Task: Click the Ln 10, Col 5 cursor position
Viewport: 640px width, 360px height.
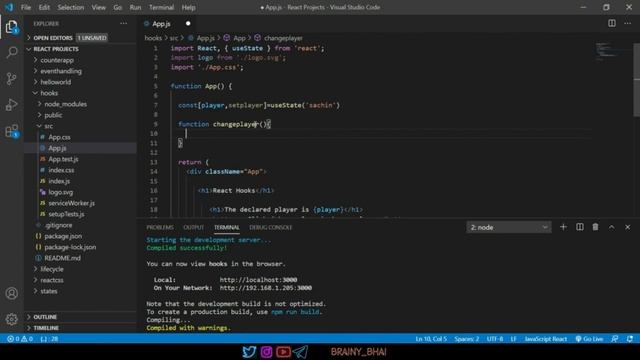Action: (x=431, y=339)
